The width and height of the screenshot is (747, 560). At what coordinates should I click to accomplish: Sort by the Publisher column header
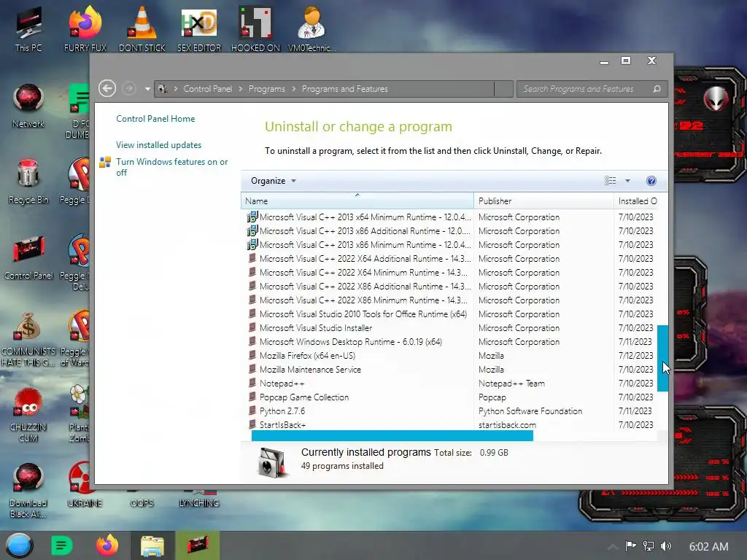(543, 201)
